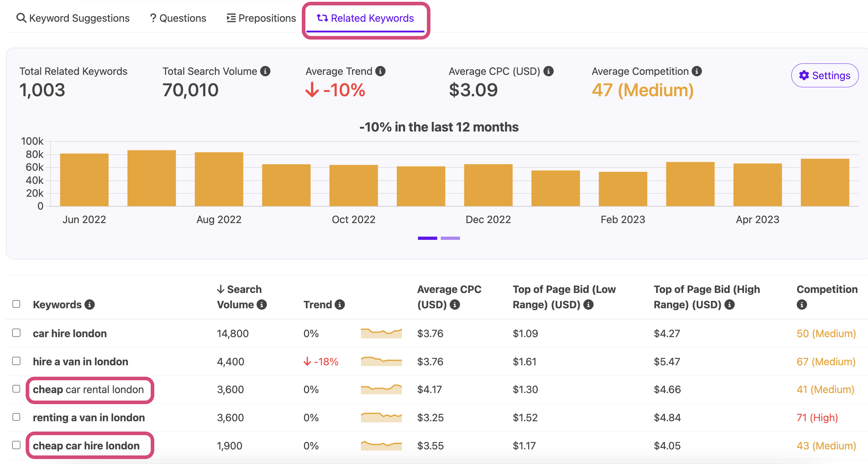Click the trend sparkline for renting a van in london
The width and height of the screenshot is (868, 464).
click(381, 417)
